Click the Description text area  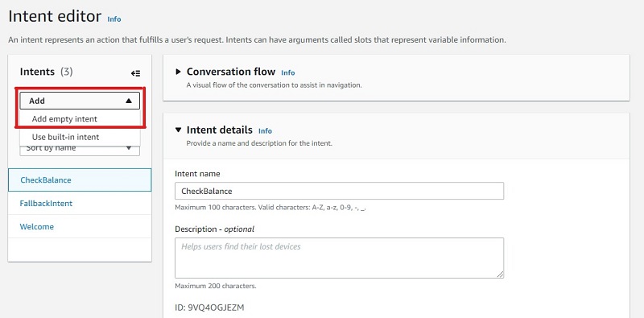pos(339,258)
